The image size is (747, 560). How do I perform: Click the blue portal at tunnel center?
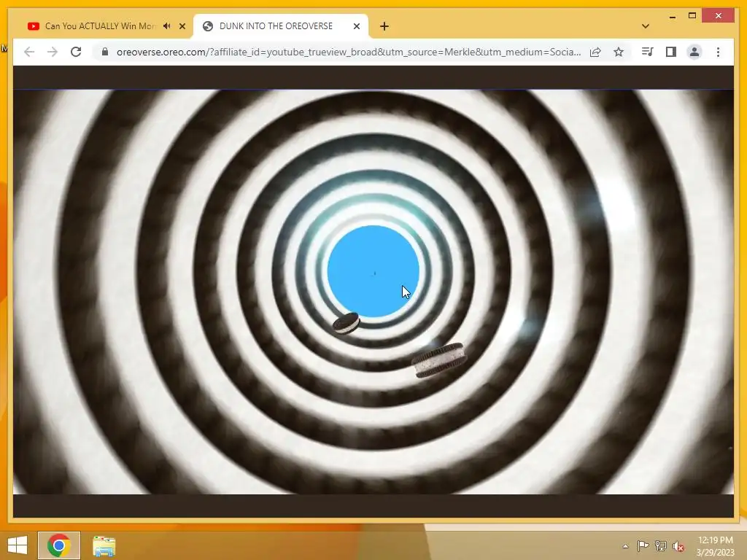(373, 271)
